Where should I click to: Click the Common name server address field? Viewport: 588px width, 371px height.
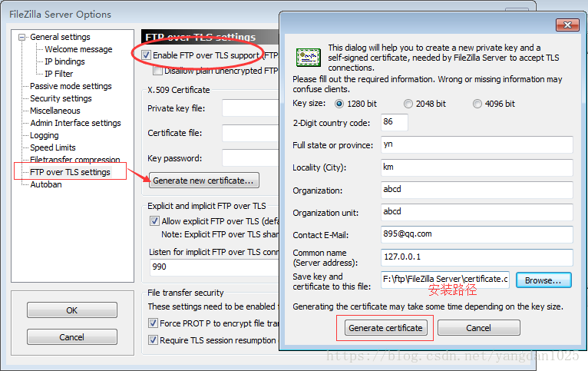[x=477, y=257]
